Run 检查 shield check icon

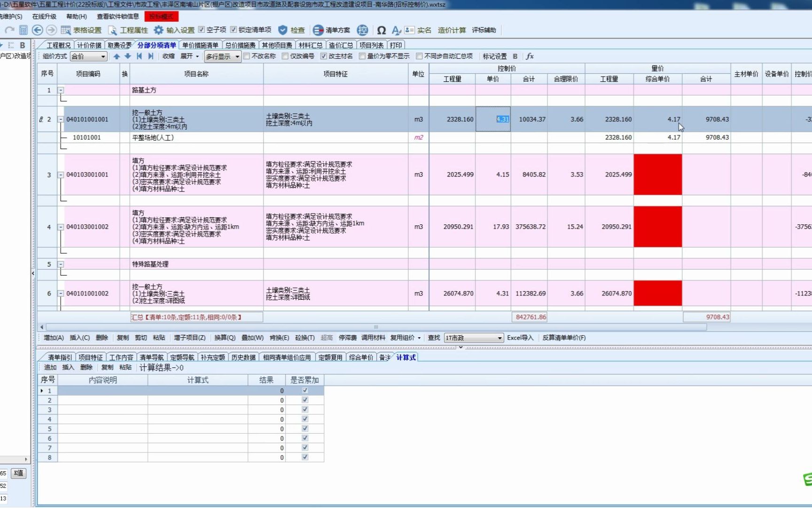pyautogui.click(x=282, y=30)
